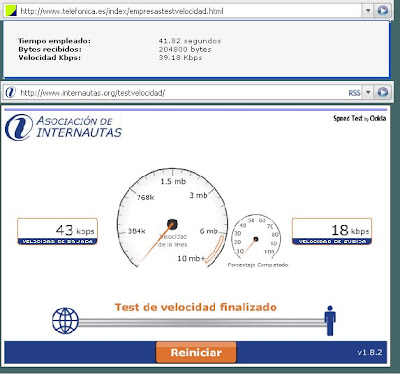Viewport: 400px width, 375px height.
Task: Open the internautas address bar dropdown arrow
Action: tap(368, 92)
